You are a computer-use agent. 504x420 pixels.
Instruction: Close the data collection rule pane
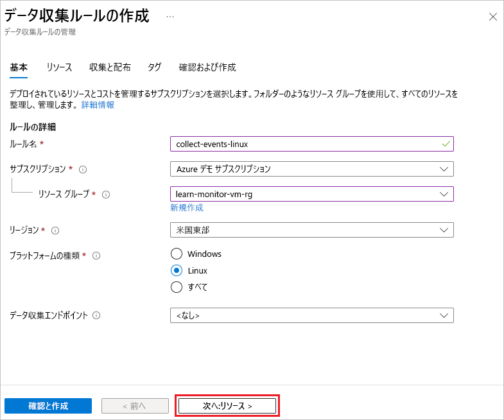point(492,17)
